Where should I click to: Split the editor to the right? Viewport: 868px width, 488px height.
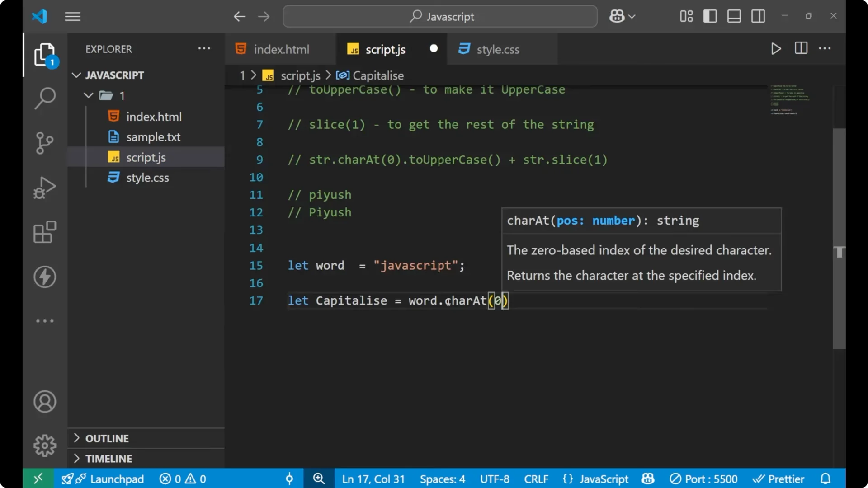801,48
